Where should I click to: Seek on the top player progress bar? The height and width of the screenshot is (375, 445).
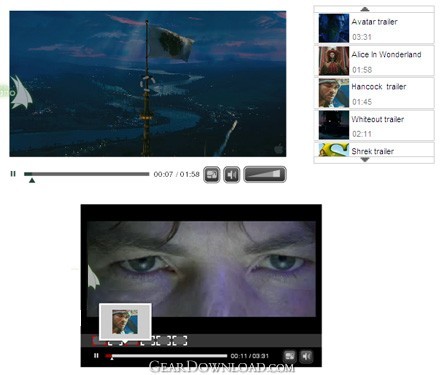(87, 174)
